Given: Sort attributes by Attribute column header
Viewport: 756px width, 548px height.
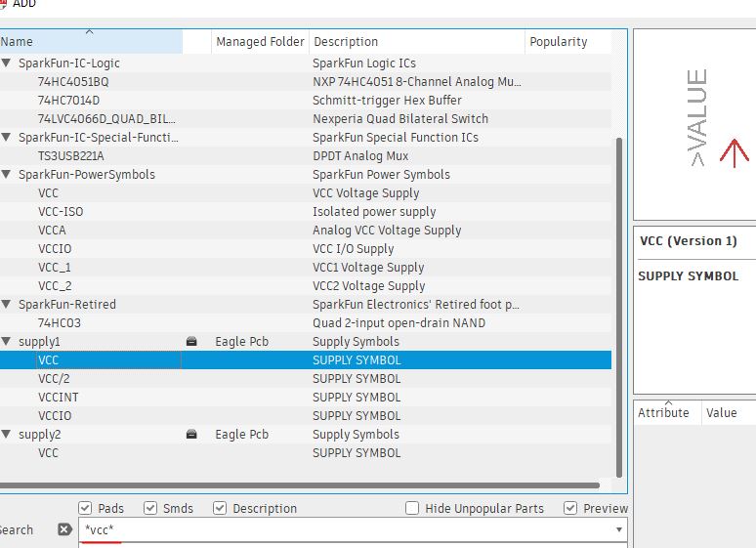Looking at the screenshot, I should (x=667, y=413).
